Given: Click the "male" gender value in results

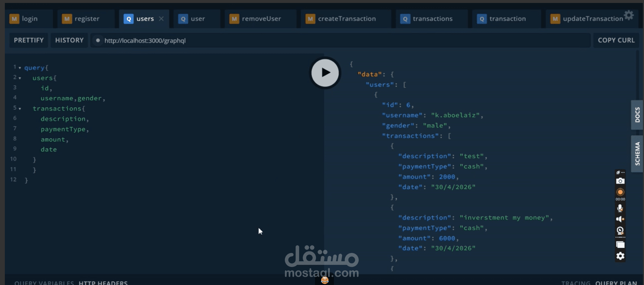Looking at the screenshot, I should pyautogui.click(x=435, y=126).
